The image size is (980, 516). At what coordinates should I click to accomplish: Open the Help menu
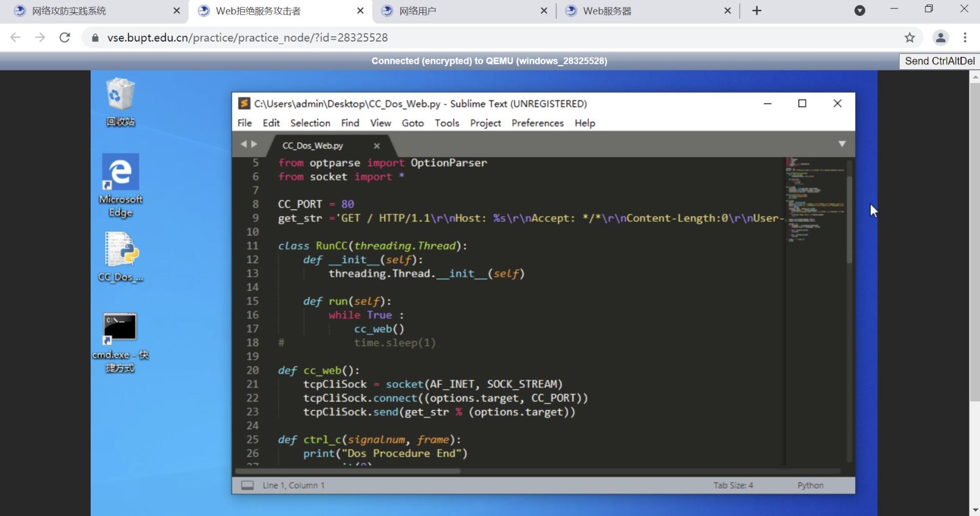pos(585,123)
